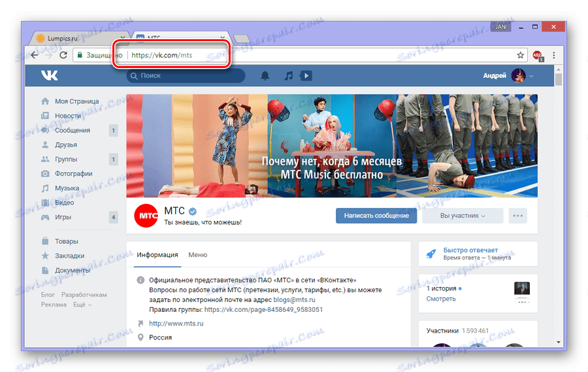Image resolution: width=588 pixels, height=372 pixels.
Task: Click the friends icon beside Друзья
Action: click(x=45, y=144)
